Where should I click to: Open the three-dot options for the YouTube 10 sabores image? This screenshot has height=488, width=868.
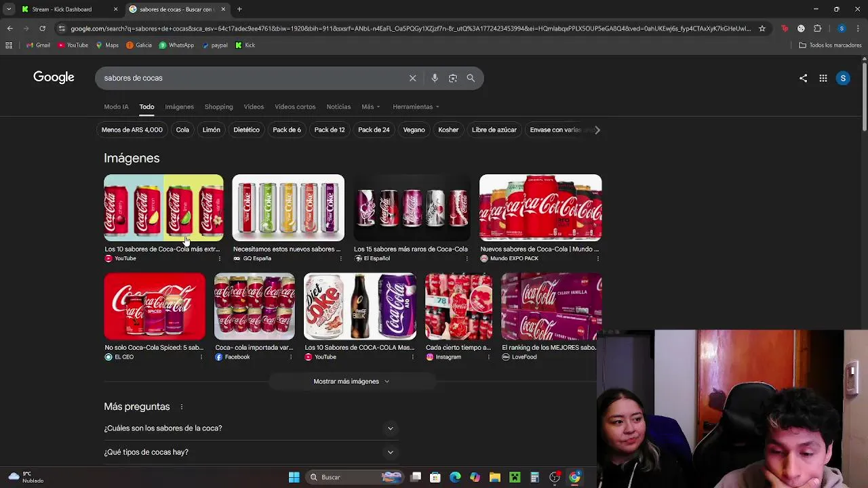click(x=219, y=258)
